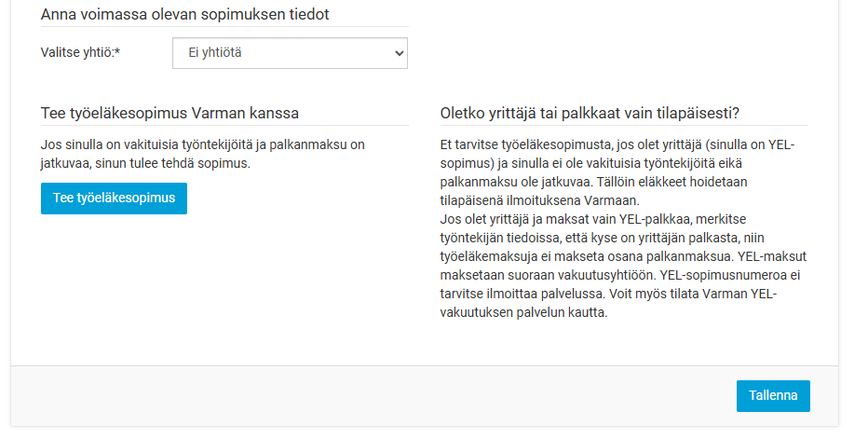Viewport: 868px width, 439px height.
Task: Click the text 'vakuutuksen palvelun kautta'
Action: pos(522,312)
